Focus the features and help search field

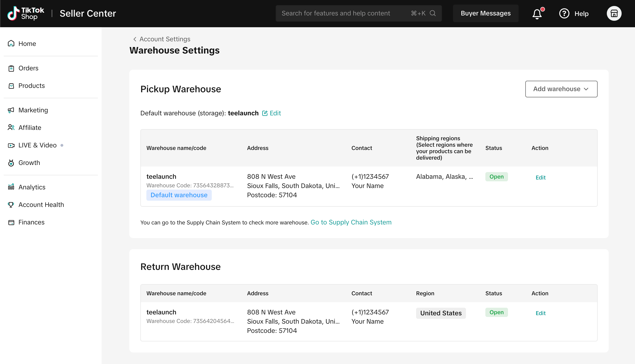coord(358,13)
